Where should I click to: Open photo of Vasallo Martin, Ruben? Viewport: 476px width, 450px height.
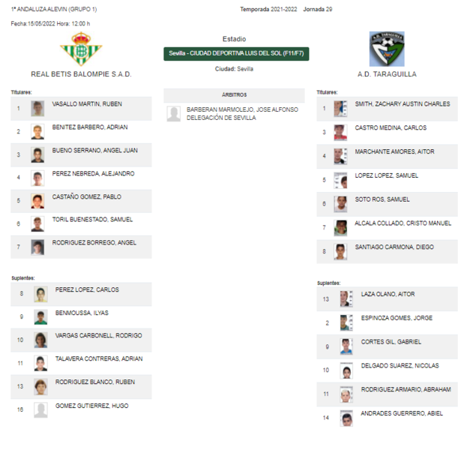coord(37,109)
